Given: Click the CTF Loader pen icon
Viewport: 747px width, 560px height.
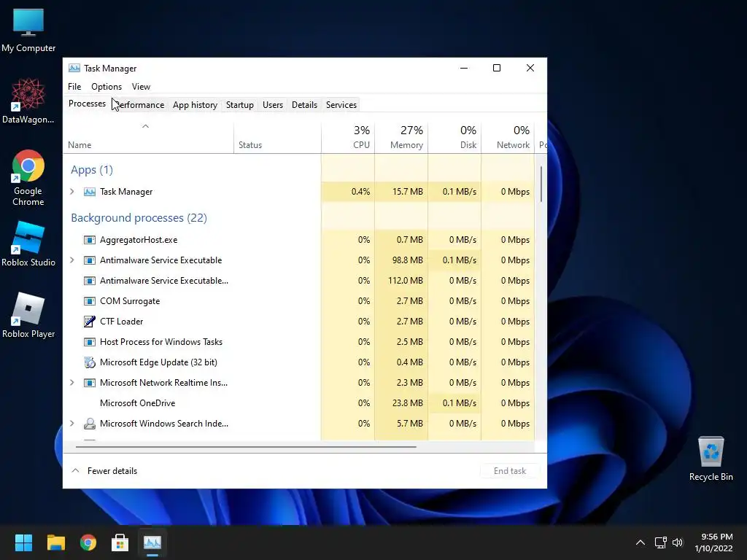Looking at the screenshot, I should tap(90, 322).
